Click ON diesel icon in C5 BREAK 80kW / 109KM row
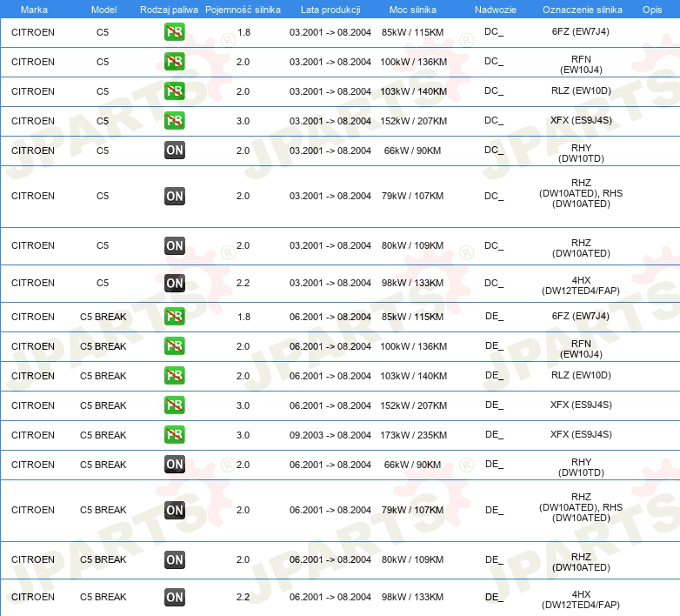The width and height of the screenshot is (680, 616). (x=174, y=559)
